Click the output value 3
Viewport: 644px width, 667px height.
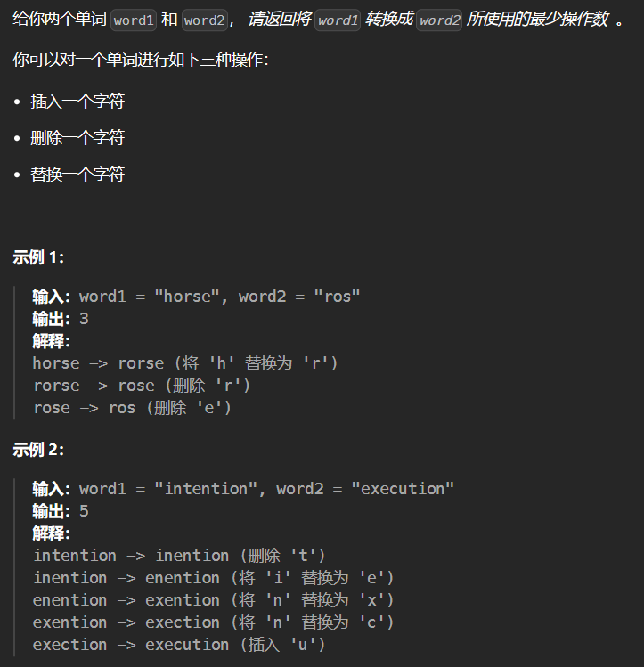85,319
